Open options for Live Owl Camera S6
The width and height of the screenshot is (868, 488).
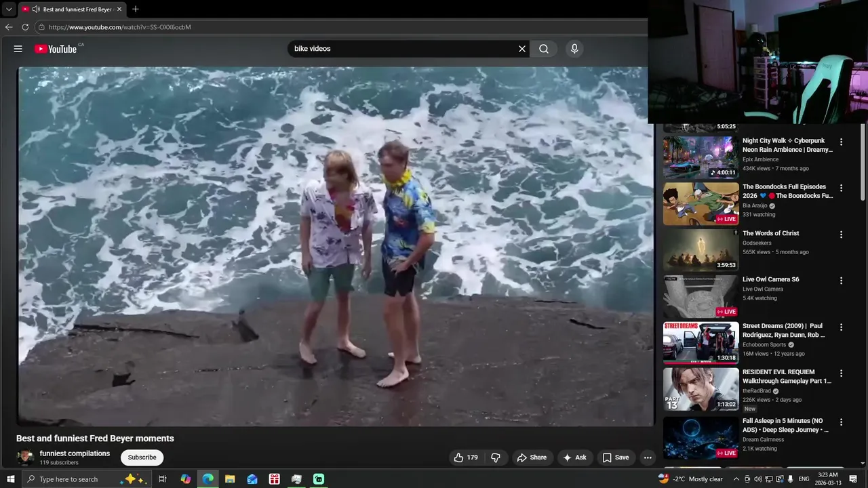point(842,281)
